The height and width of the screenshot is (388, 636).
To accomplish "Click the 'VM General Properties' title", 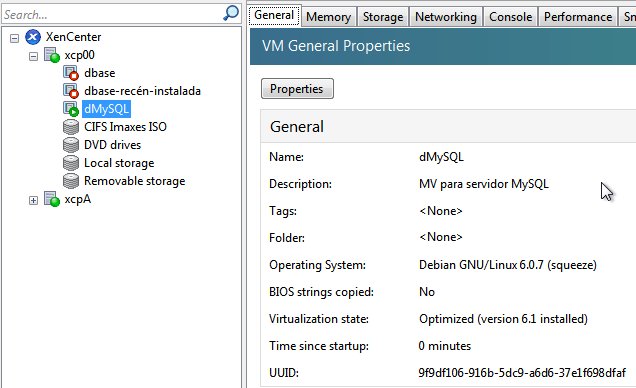I will tap(336, 46).
